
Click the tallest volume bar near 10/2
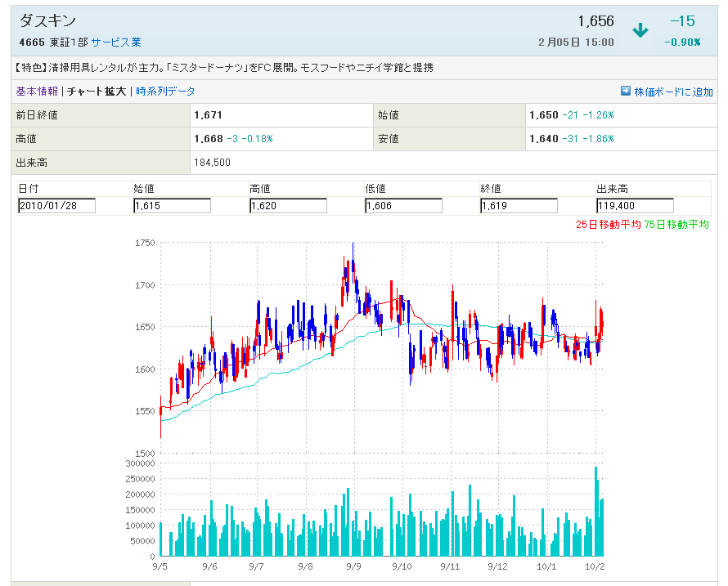596,511
